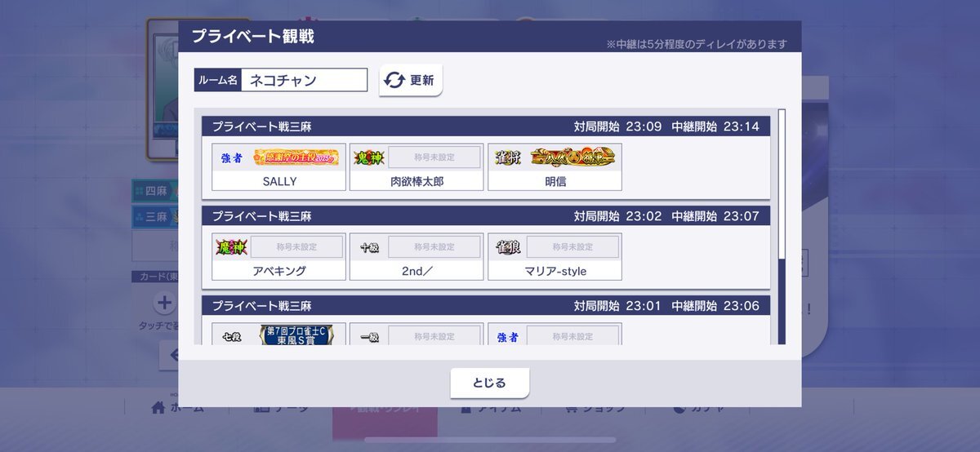
Task: Select player 肉欲棒太郎's card
Action: 416,167
